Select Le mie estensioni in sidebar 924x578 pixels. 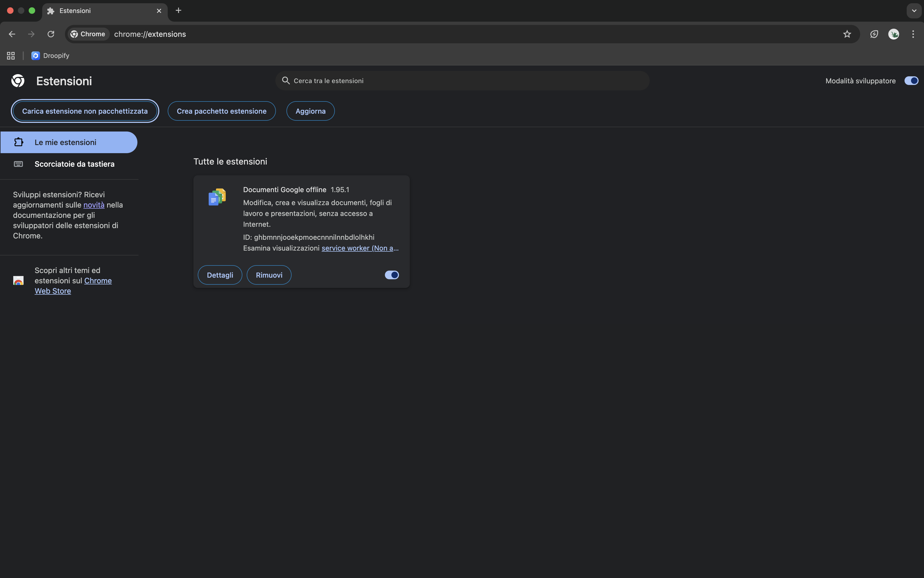tap(69, 142)
